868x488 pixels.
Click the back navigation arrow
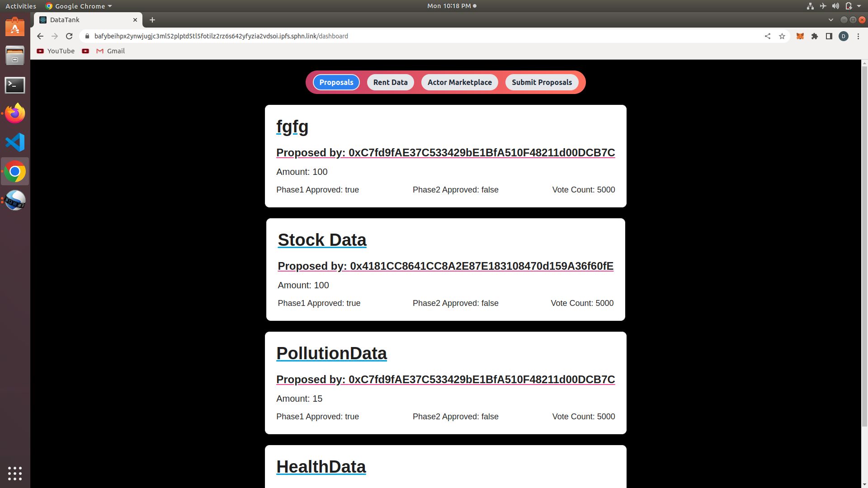point(39,36)
